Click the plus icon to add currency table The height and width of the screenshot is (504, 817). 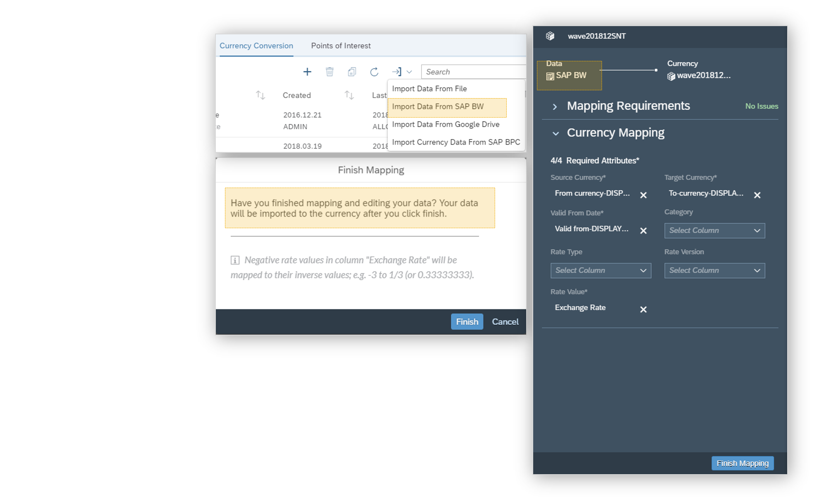[x=307, y=72]
